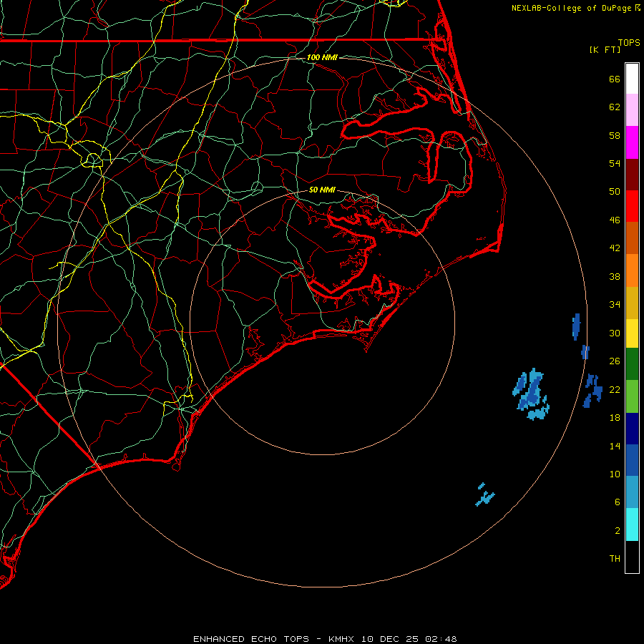Click the 34 legend value
644x644 pixels.
(615, 305)
